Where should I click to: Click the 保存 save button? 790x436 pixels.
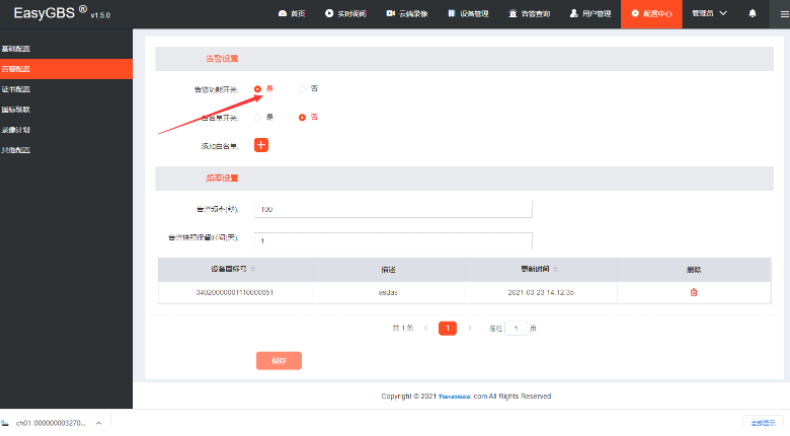pyautogui.click(x=279, y=361)
